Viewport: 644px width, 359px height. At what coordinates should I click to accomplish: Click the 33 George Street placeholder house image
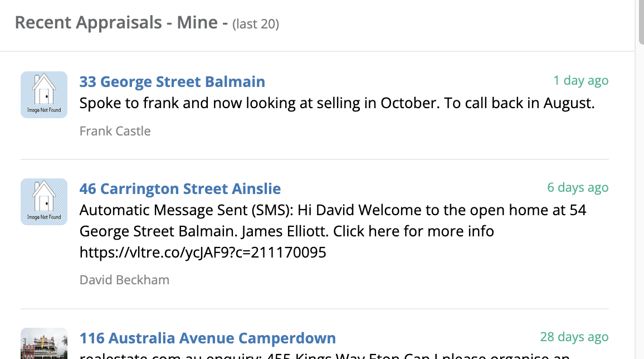[x=44, y=95]
